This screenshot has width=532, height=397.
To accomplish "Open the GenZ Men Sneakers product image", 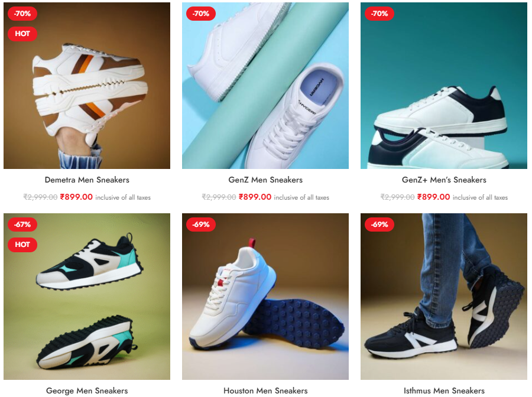I will [x=265, y=86].
